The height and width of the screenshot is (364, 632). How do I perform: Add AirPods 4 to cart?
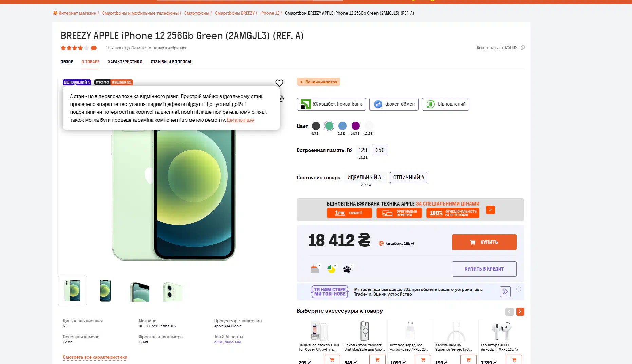tap(514, 360)
